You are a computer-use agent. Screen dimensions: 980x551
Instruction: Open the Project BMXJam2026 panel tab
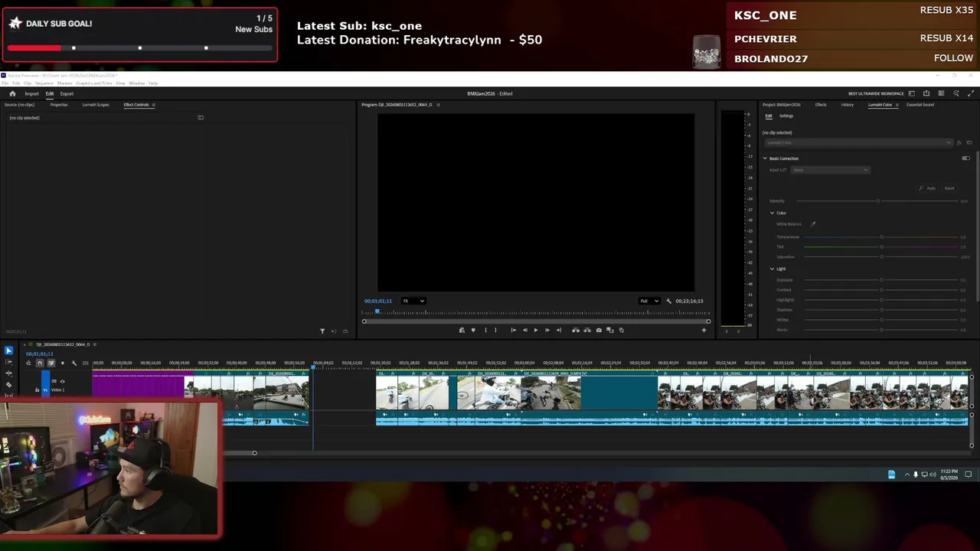coord(782,105)
